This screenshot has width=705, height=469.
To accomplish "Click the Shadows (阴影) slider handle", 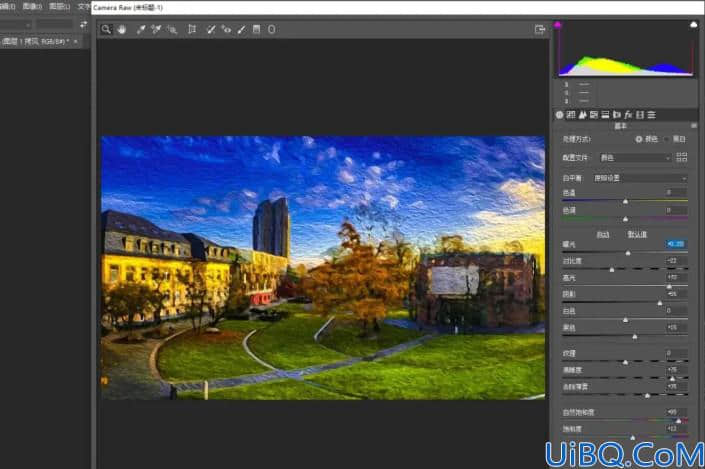I will pos(660,304).
